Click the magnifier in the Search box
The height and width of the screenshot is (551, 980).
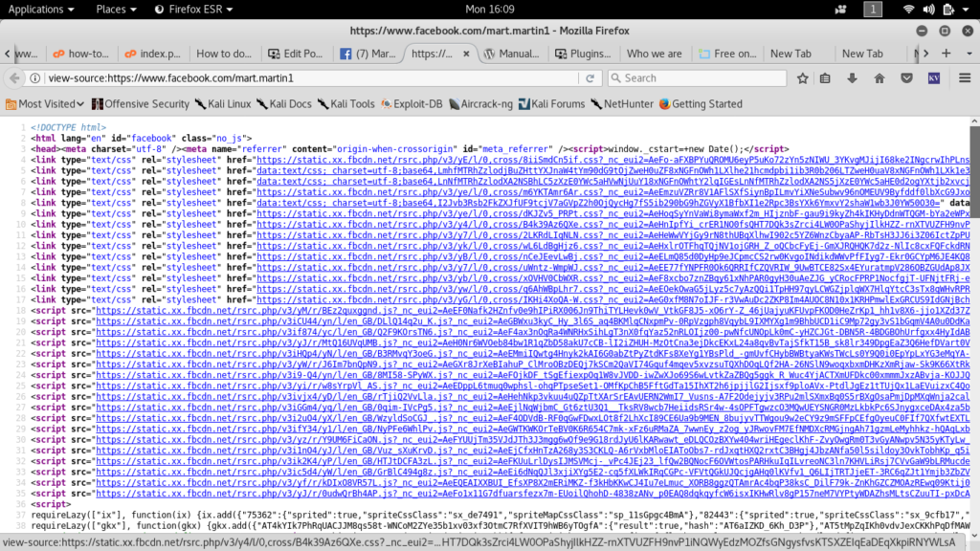click(616, 78)
